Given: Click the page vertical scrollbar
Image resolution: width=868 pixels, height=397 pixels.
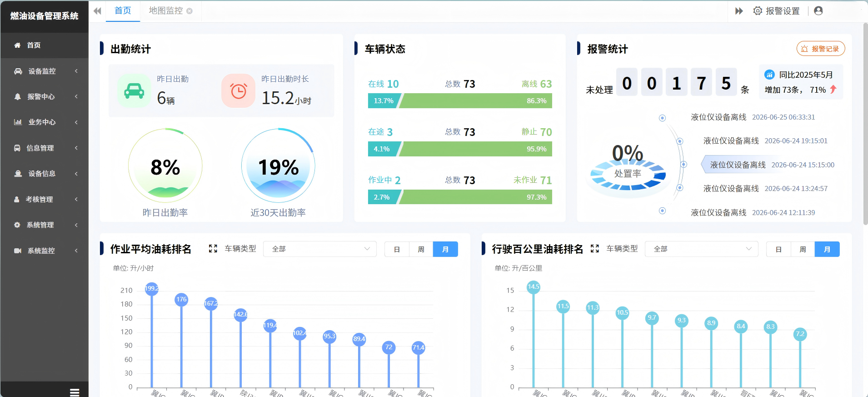Looking at the screenshot, I should coord(865,124).
